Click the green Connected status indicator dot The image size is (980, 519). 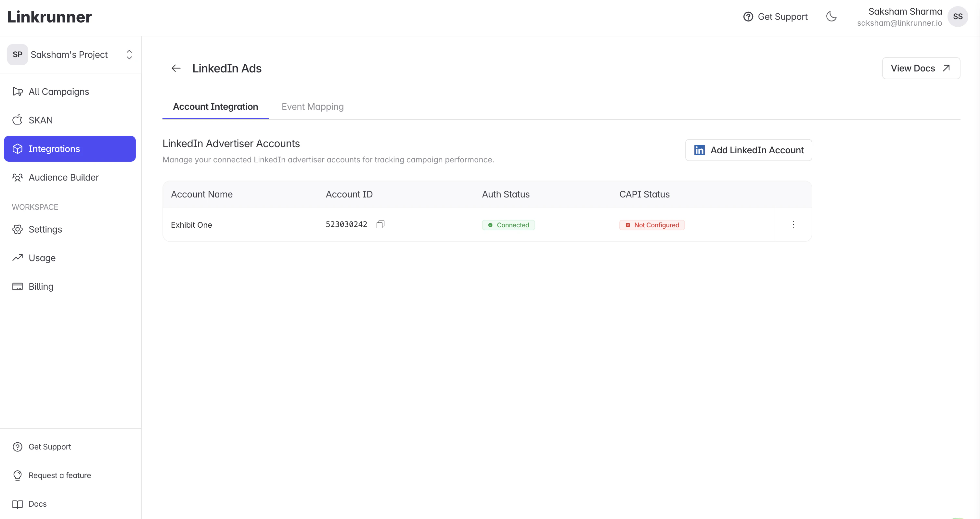(x=491, y=225)
